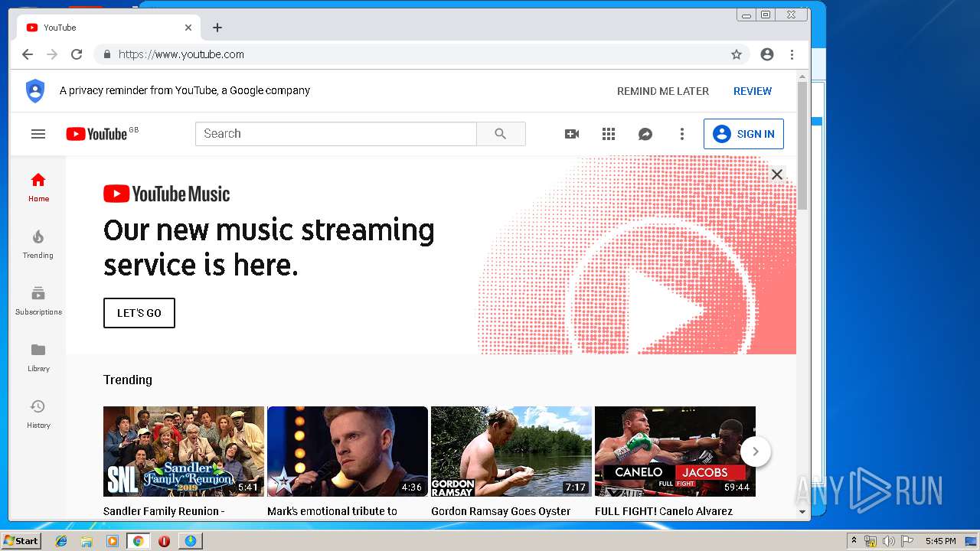Click the REVIEW link

pyautogui.click(x=753, y=91)
